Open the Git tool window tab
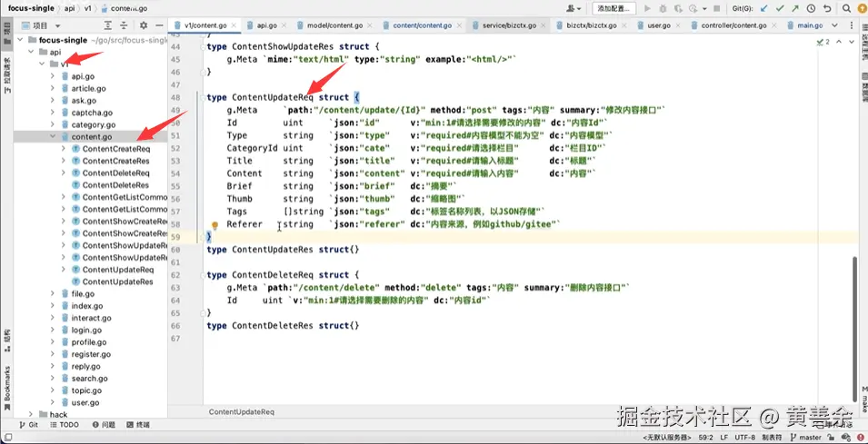 [29, 425]
